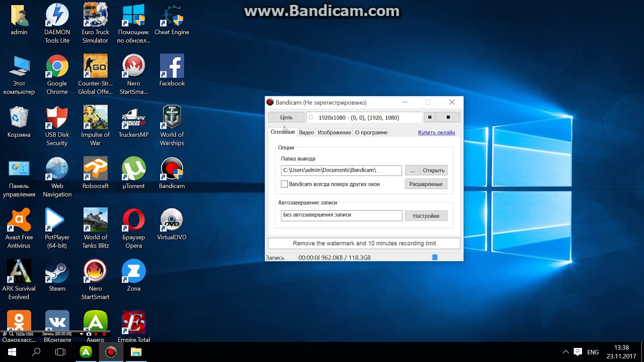This screenshot has width=644, height=362.
Task: Open taskbar search magnifier
Action: [x=36, y=352]
